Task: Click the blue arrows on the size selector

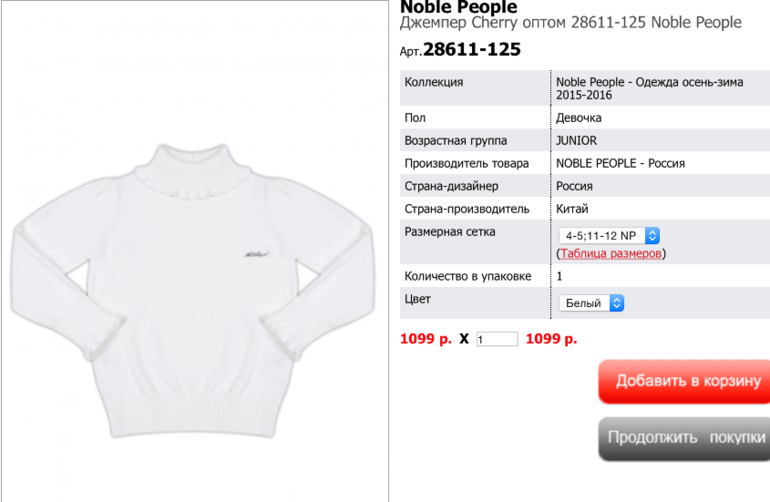Action: (652, 236)
